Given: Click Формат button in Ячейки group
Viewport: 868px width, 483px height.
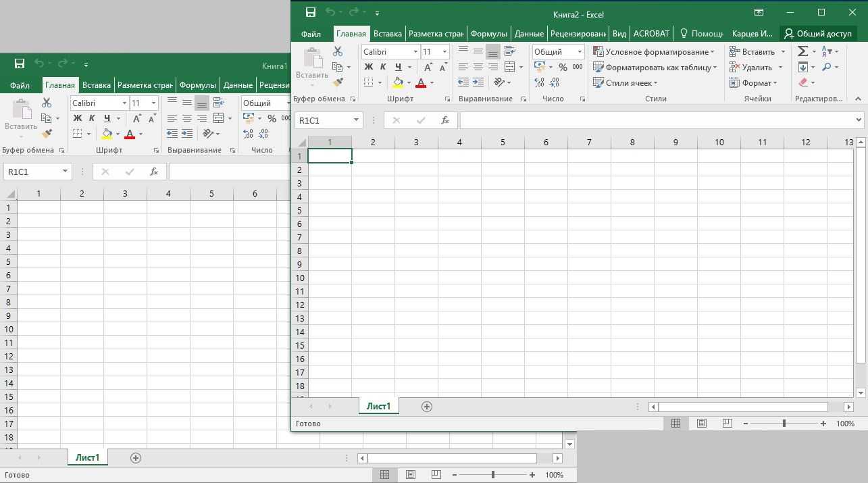Looking at the screenshot, I should [x=753, y=82].
